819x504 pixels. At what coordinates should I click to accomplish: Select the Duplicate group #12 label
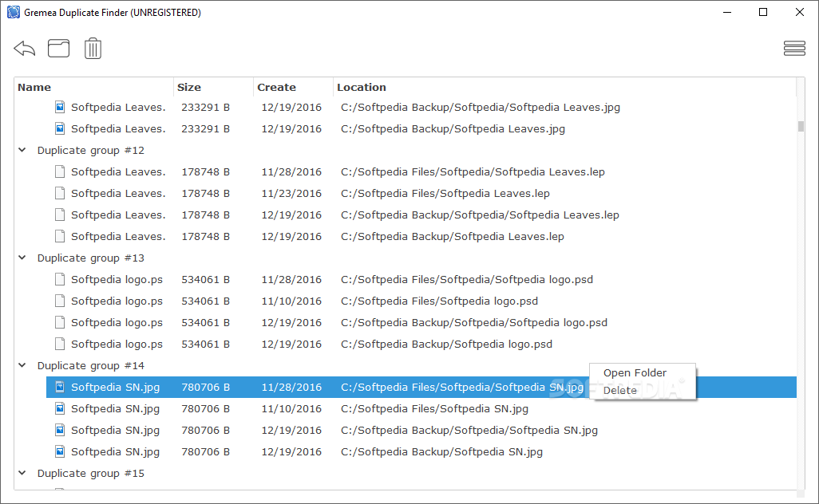(91, 150)
